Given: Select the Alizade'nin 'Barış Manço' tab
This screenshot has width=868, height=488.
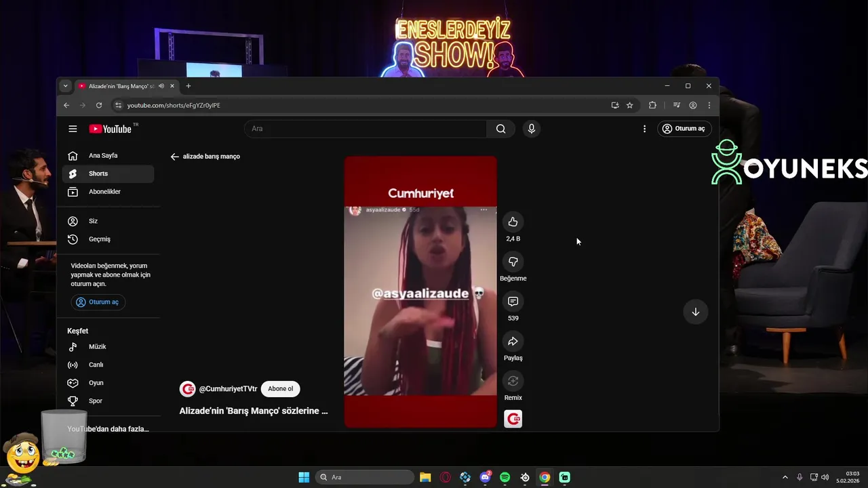Looking at the screenshot, I should tap(125, 86).
